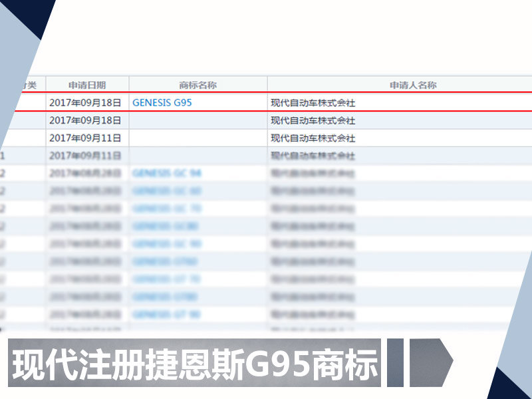Click the 商标名称 column header

(x=198, y=85)
